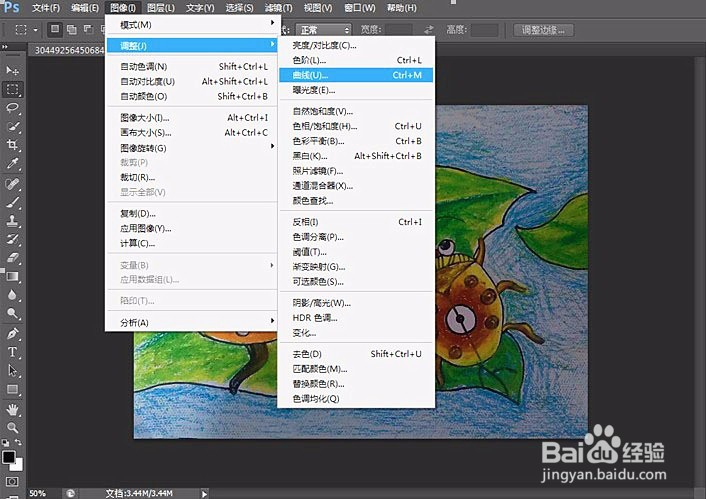
Task: Choose 图像大小(I)... command
Action: click(x=193, y=118)
